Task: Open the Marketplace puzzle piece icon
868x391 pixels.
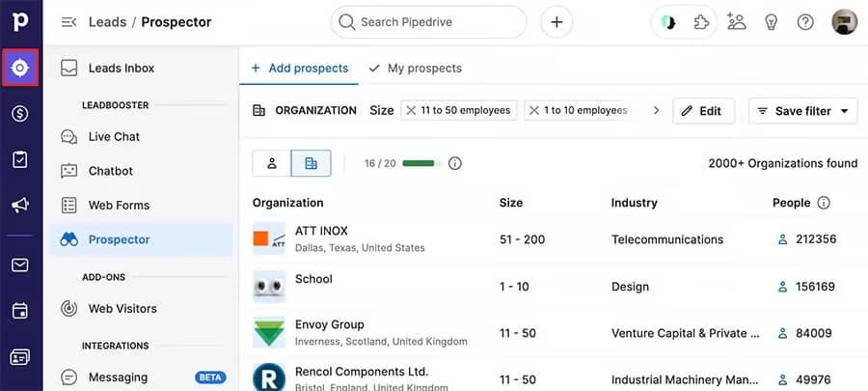Action: click(x=702, y=22)
